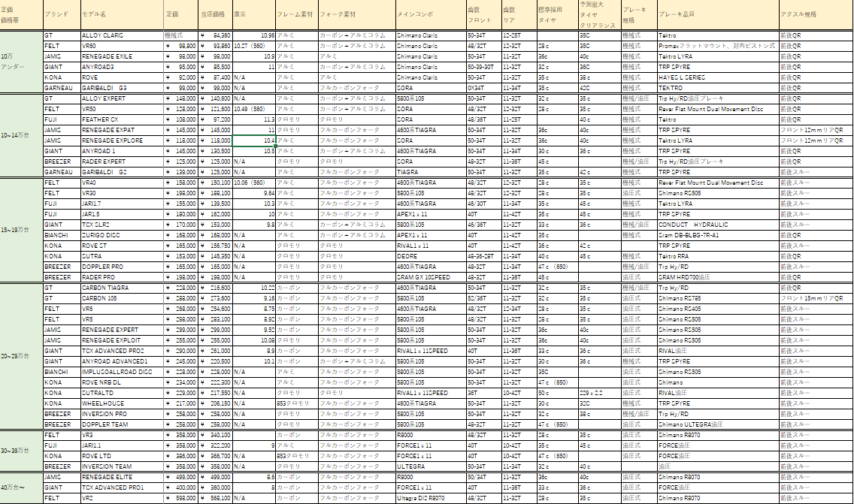Click the highlighted 10.4 weight cell
The width and height of the screenshot is (854, 504).
tap(254, 140)
